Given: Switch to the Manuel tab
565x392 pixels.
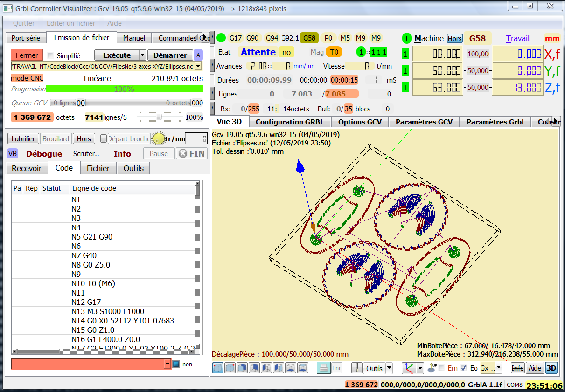Looking at the screenshot, I should (134, 38).
